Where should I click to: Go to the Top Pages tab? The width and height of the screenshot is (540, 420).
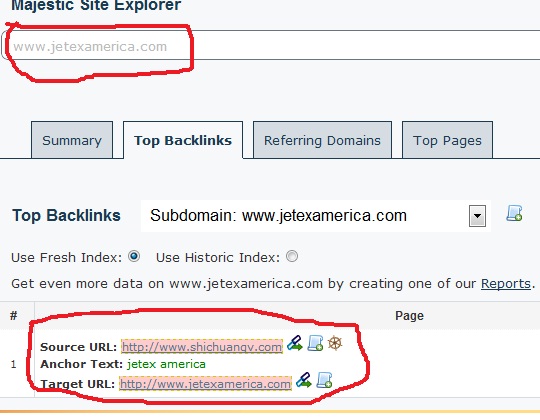[447, 140]
